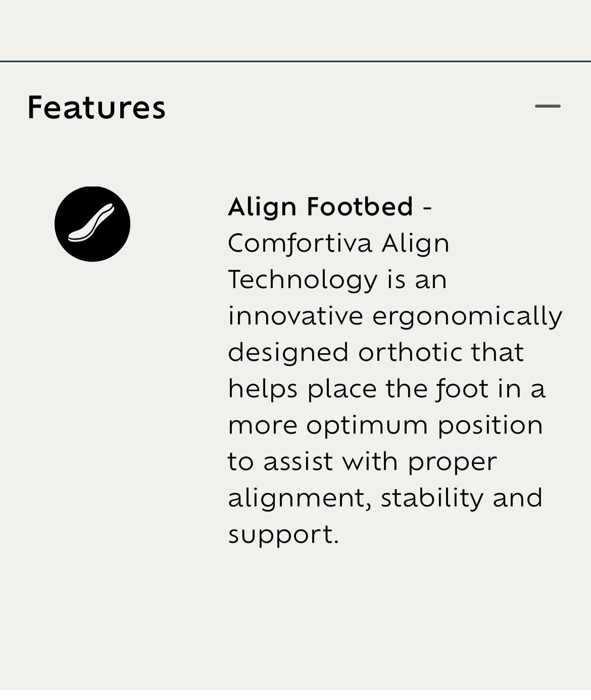Viewport: 591px width, 700px height.
Task: Select the bold Align Footbed title
Action: pyautogui.click(x=320, y=207)
